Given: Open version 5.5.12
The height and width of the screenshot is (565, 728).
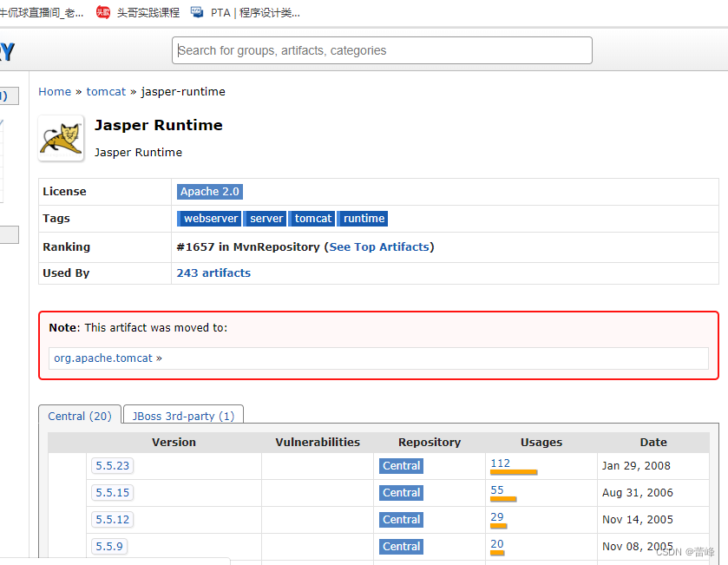Looking at the screenshot, I should [112, 520].
